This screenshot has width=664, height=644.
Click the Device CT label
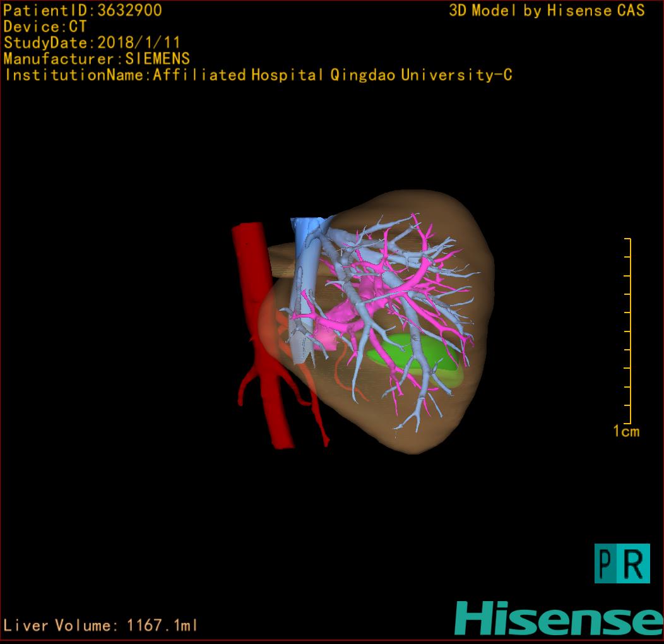pos(45,27)
